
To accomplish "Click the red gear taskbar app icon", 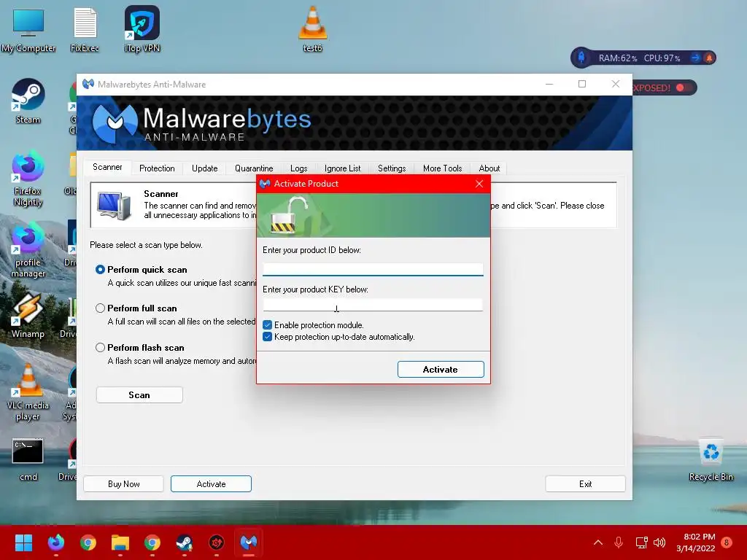I will coord(216,542).
